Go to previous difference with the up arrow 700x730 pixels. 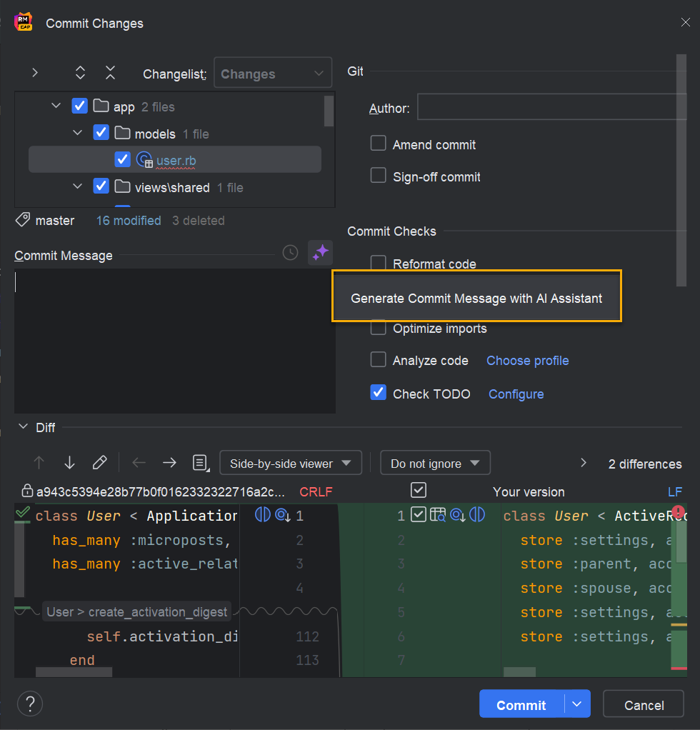[x=39, y=463]
